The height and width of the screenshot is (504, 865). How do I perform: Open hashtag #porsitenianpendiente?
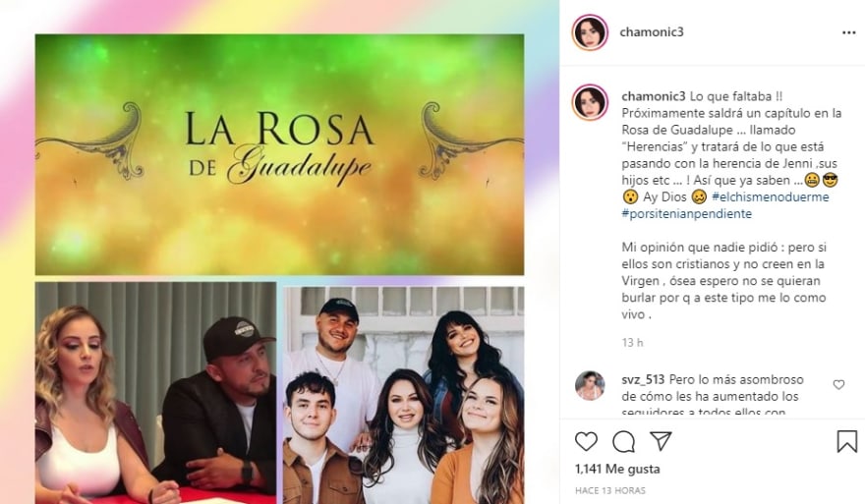686,214
